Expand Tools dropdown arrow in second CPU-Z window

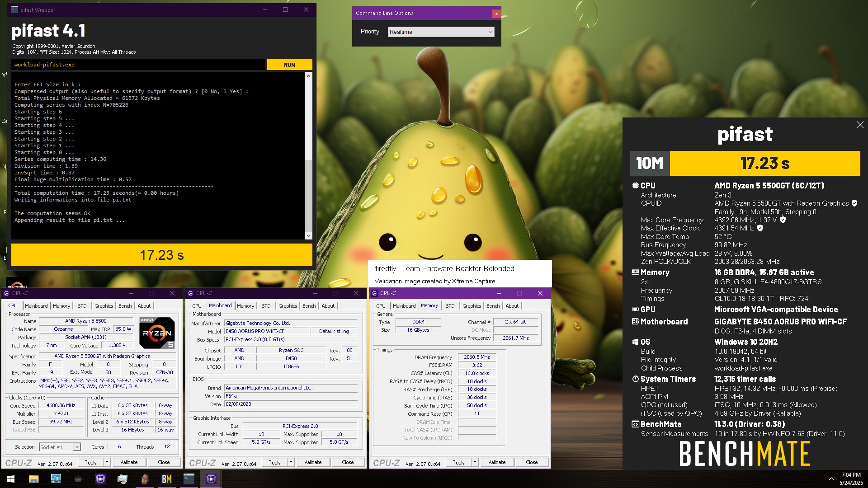point(291,462)
